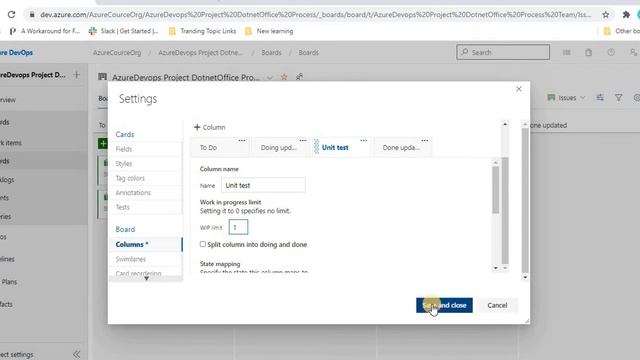Click the column settings inner scrollbar thumb

496,190
